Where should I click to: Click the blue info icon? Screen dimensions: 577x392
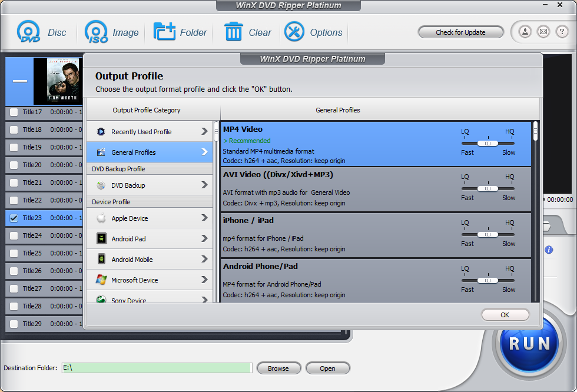(549, 250)
